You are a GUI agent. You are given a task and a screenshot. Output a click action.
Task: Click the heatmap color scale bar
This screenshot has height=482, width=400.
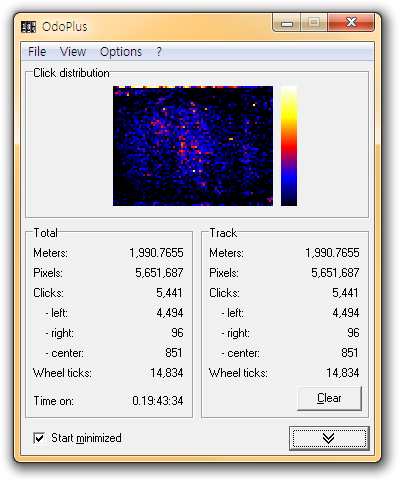289,146
